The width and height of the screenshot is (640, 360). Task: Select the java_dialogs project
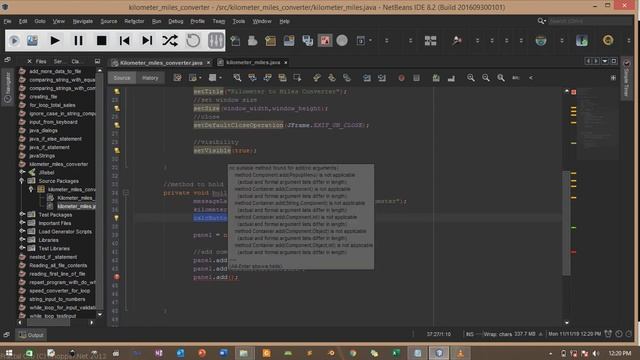pyautogui.click(x=43, y=130)
